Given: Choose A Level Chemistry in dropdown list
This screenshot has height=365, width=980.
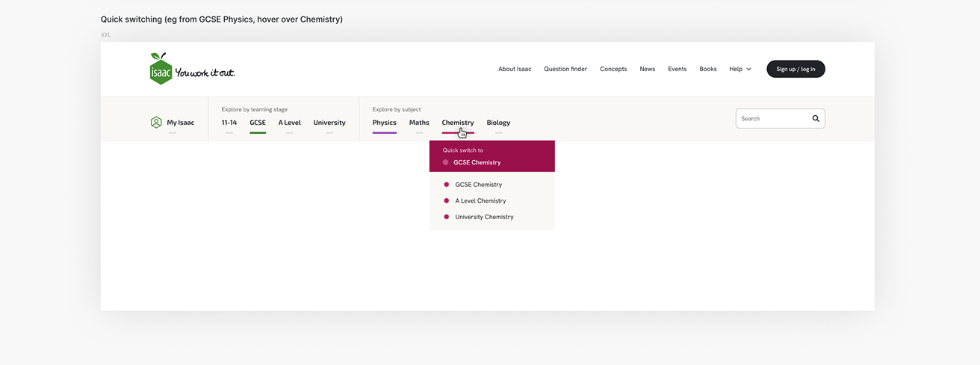Looking at the screenshot, I should click(481, 200).
